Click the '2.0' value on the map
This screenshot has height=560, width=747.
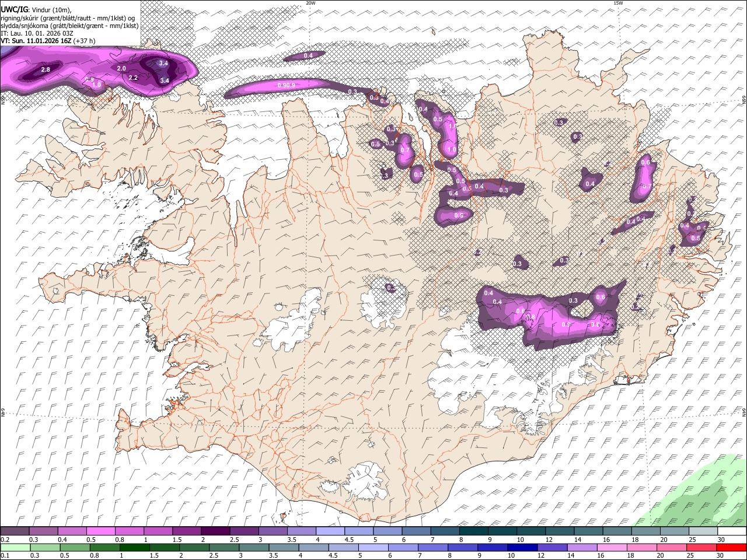[x=121, y=68]
